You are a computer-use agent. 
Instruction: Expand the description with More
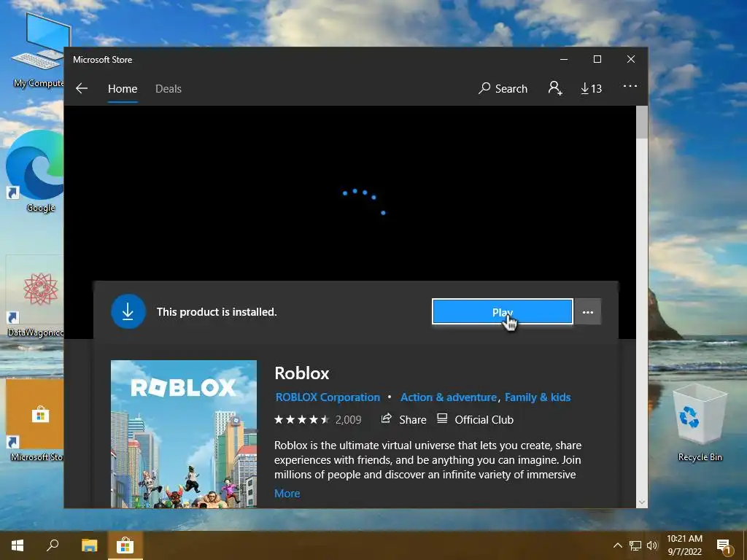(287, 494)
